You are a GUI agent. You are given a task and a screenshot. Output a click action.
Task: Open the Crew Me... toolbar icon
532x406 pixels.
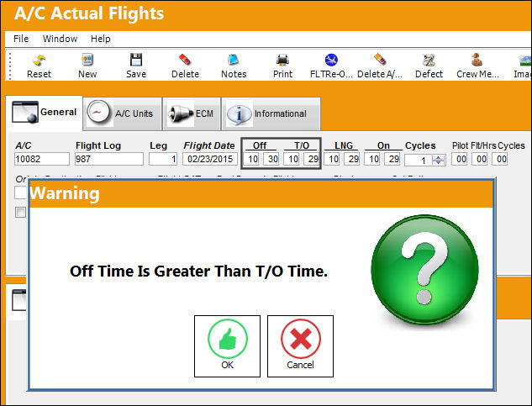pyautogui.click(x=477, y=66)
